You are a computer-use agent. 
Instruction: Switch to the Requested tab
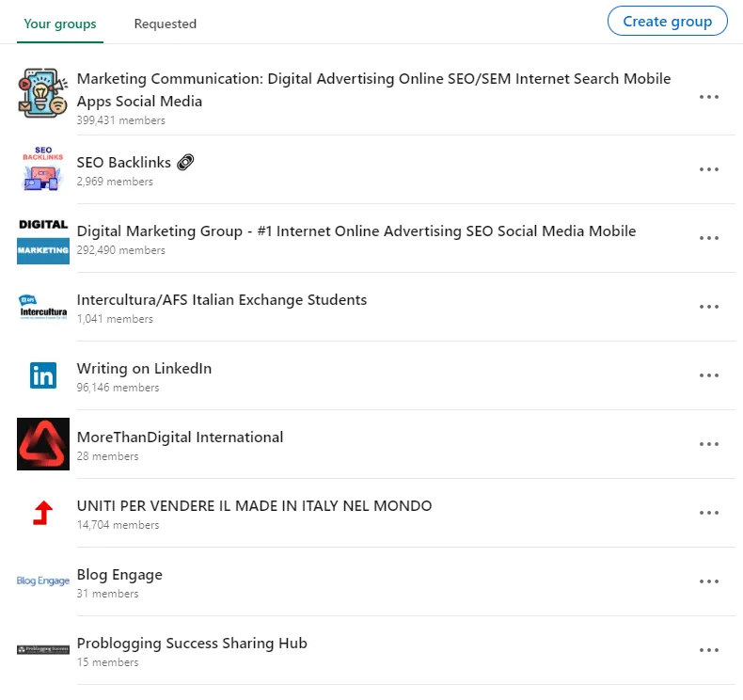166,24
